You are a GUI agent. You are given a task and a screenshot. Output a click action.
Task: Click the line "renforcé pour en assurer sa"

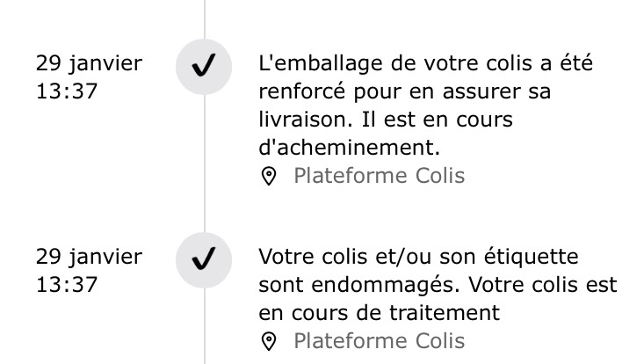click(x=410, y=91)
